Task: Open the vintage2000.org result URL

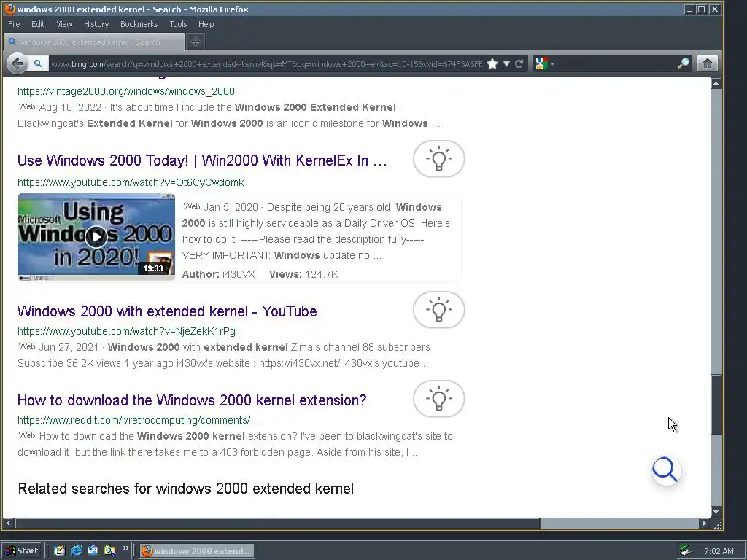Action: tap(125, 91)
